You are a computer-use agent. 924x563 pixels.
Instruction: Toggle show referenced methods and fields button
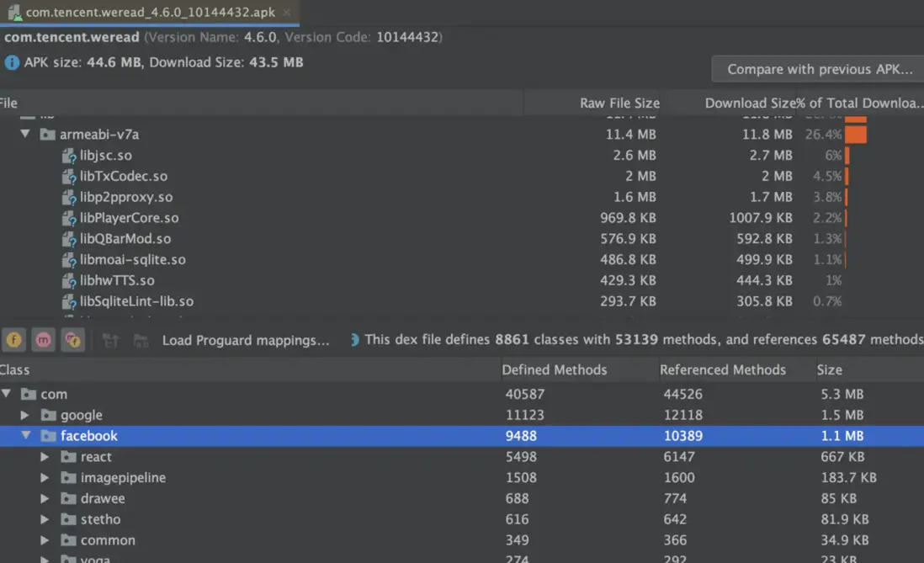[x=72, y=340]
